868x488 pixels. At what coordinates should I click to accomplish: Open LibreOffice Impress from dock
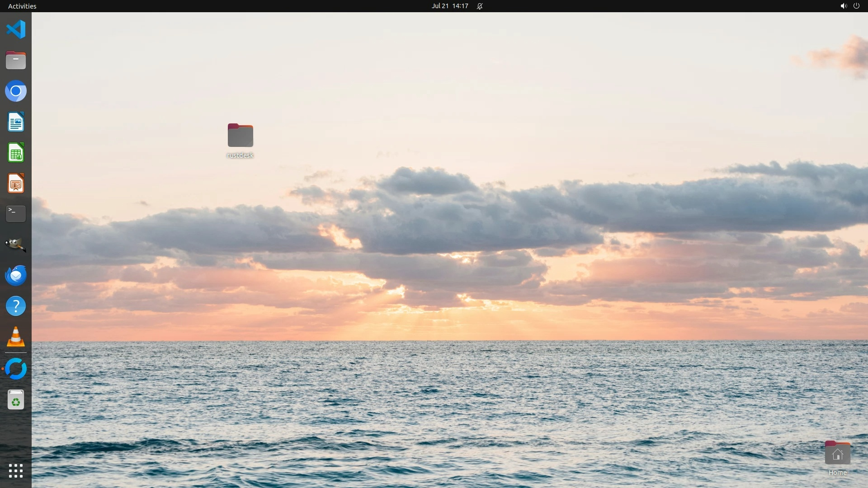(x=16, y=183)
